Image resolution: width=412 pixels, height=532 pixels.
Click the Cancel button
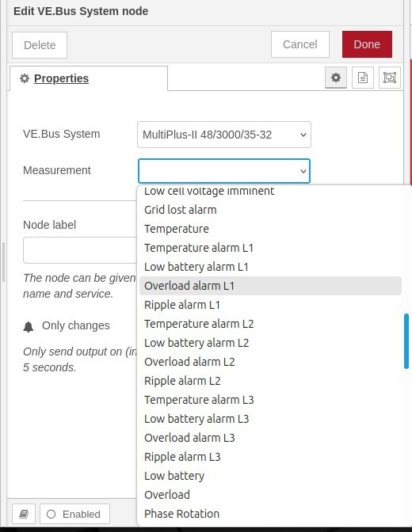300,44
